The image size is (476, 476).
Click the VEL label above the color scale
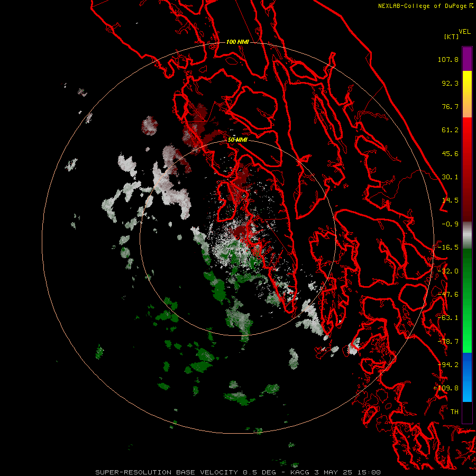[x=464, y=32]
